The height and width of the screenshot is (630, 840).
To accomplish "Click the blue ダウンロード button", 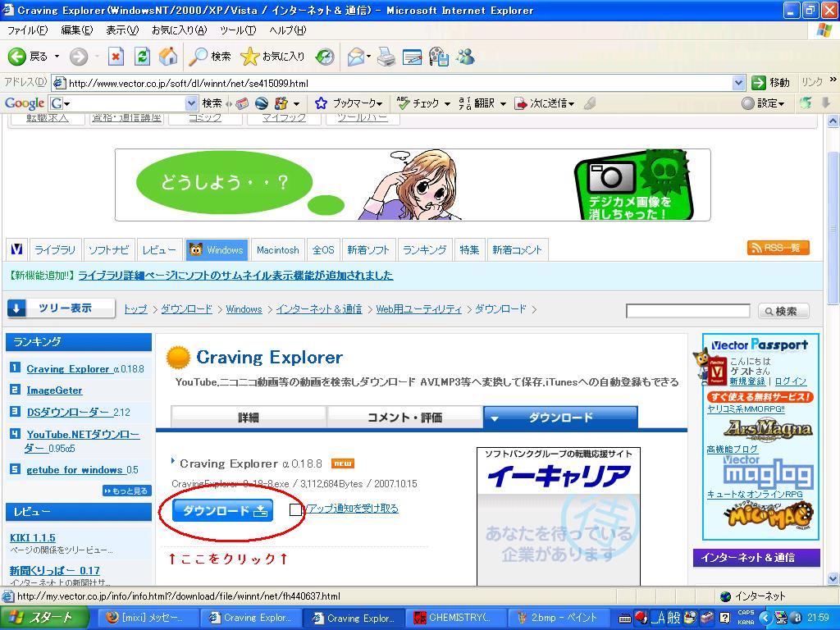I will pyautogui.click(x=222, y=510).
